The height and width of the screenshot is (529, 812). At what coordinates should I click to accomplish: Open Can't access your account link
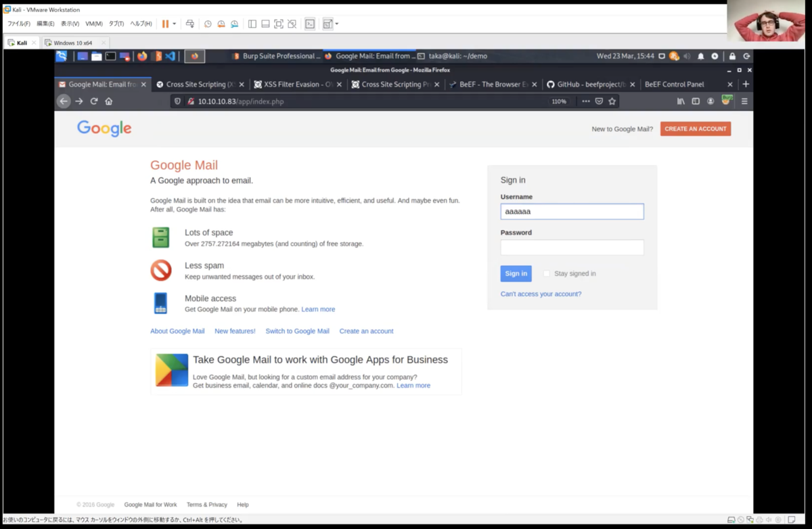[x=541, y=294]
